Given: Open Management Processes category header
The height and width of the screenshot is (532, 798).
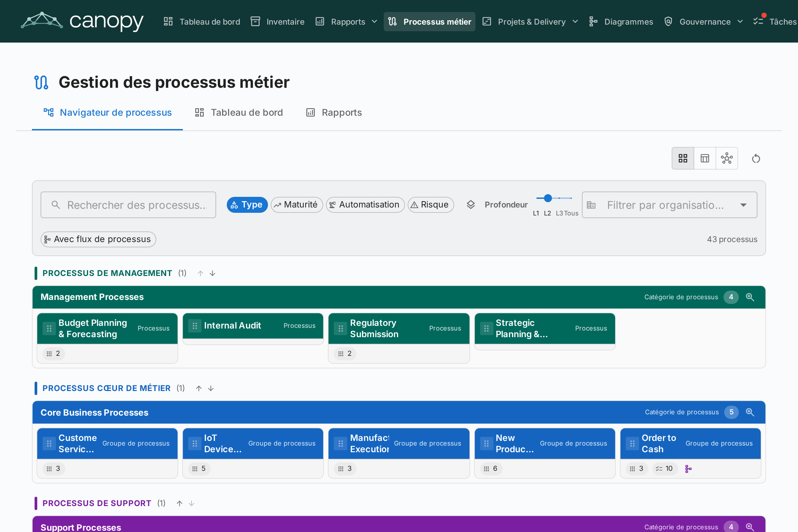Looking at the screenshot, I should (x=399, y=297).
